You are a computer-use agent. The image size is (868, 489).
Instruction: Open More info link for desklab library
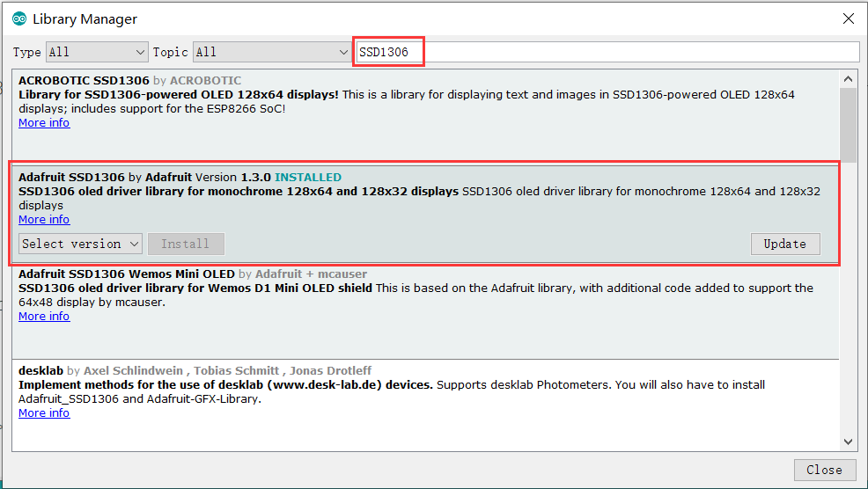44,413
